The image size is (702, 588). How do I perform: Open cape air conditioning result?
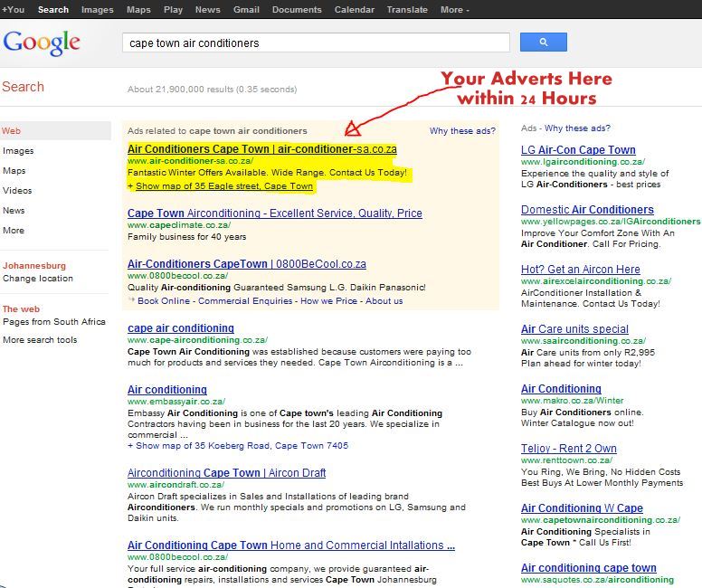pos(180,327)
